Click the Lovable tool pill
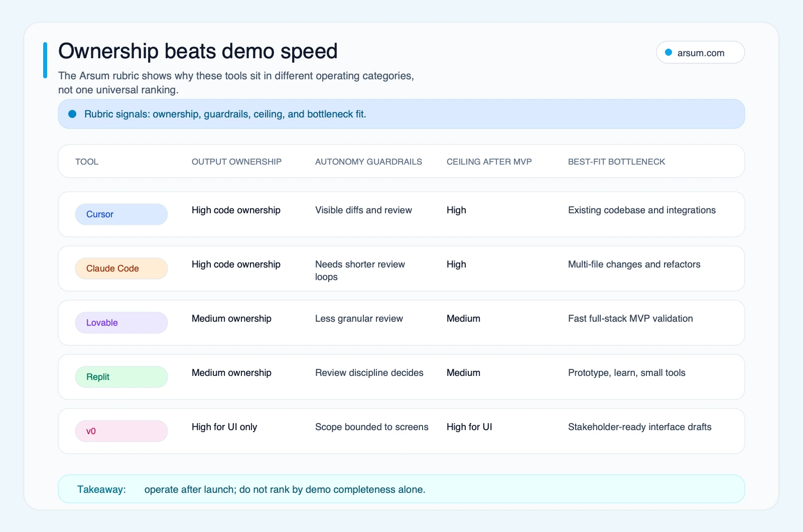Screen dimensions: 803x532 coord(121,323)
